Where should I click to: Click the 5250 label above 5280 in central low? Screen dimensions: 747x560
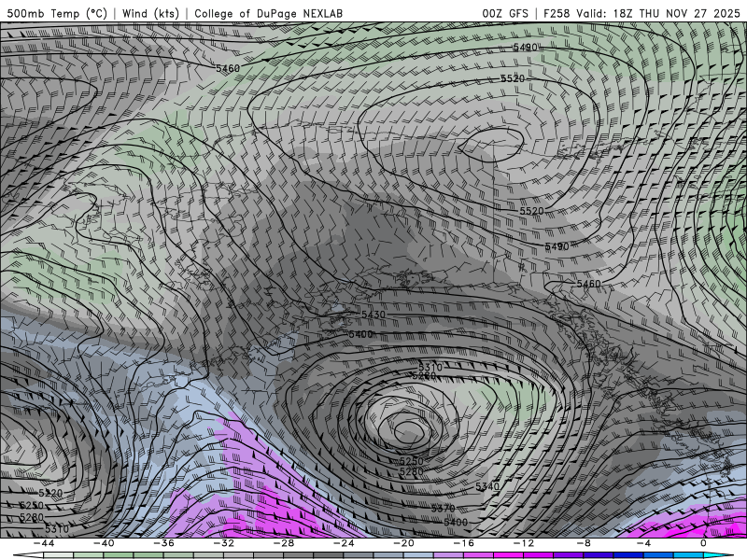click(411, 461)
